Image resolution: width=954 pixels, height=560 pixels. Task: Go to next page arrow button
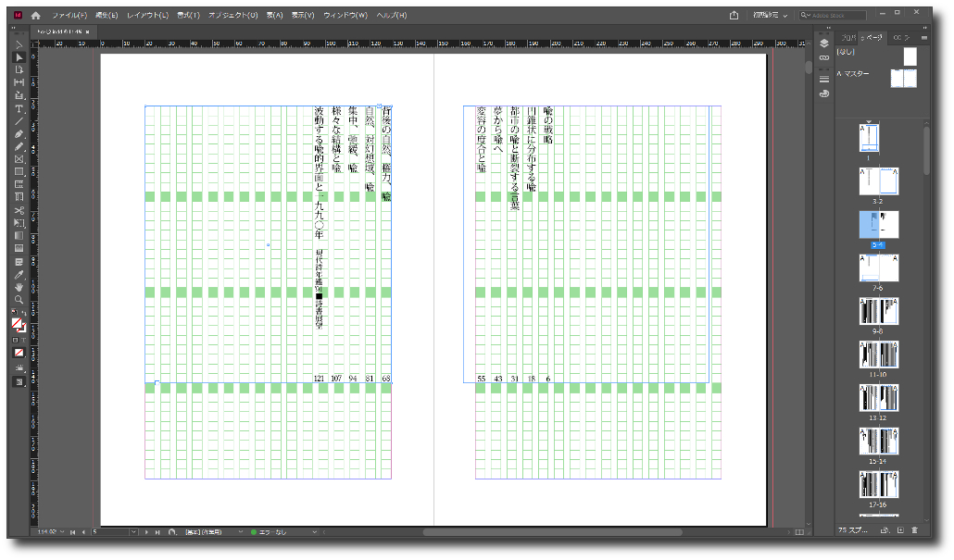point(146,532)
